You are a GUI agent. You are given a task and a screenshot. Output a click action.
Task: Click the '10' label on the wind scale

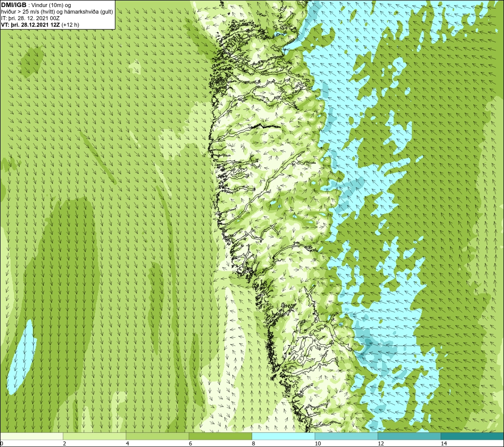coord(318,443)
